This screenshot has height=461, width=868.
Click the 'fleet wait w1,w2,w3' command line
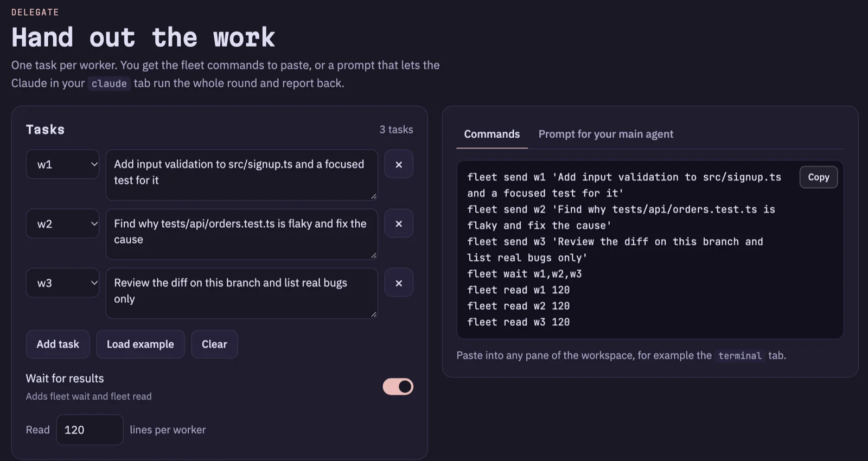pos(525,274)
